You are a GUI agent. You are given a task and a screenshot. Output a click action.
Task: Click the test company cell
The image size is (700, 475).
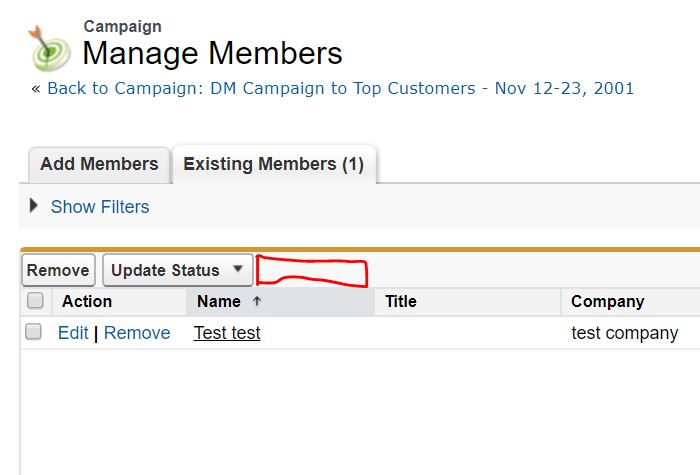click(625, 333)
